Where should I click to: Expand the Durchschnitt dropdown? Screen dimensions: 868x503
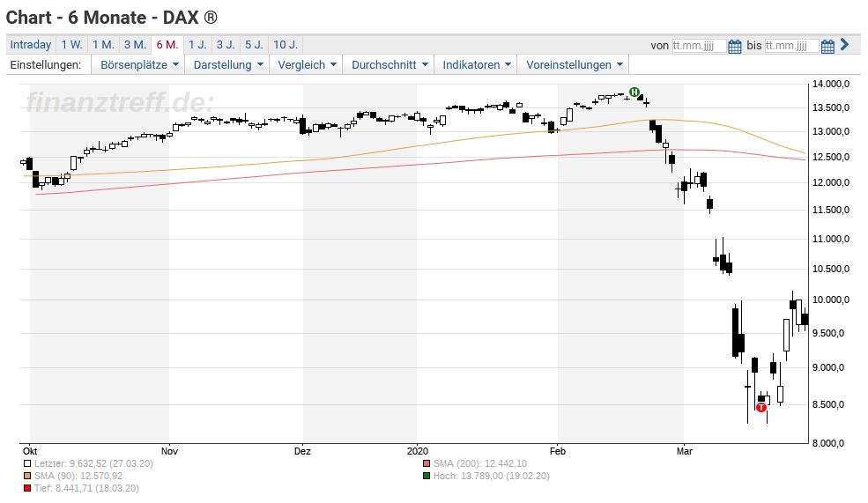[389, 64]
